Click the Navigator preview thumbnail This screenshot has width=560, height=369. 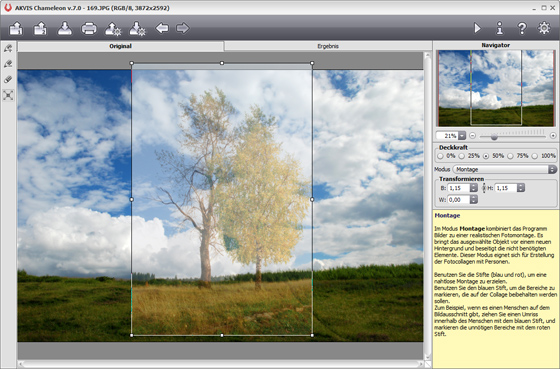pyautogui.click(x=496, y=88)
